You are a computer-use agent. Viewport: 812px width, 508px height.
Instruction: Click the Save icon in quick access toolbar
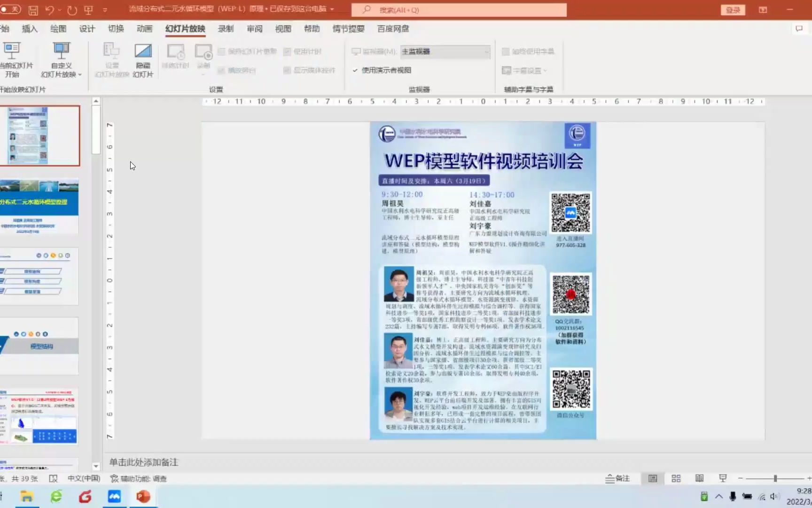[x=33, y=9]
